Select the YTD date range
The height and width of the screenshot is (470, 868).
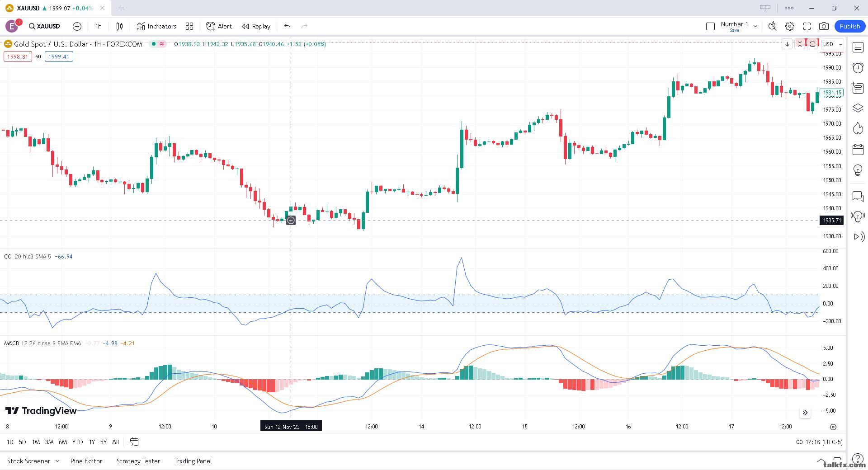click(77, 442)
